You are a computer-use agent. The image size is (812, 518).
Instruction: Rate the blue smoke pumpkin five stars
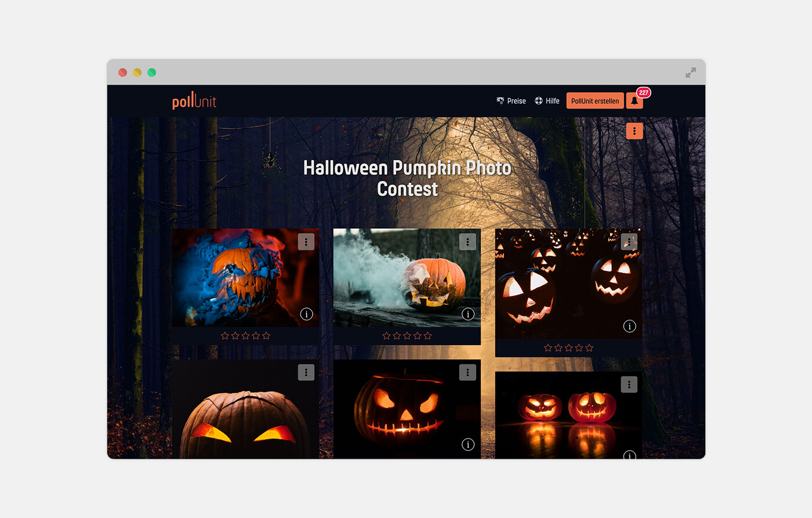coord(266,336)
